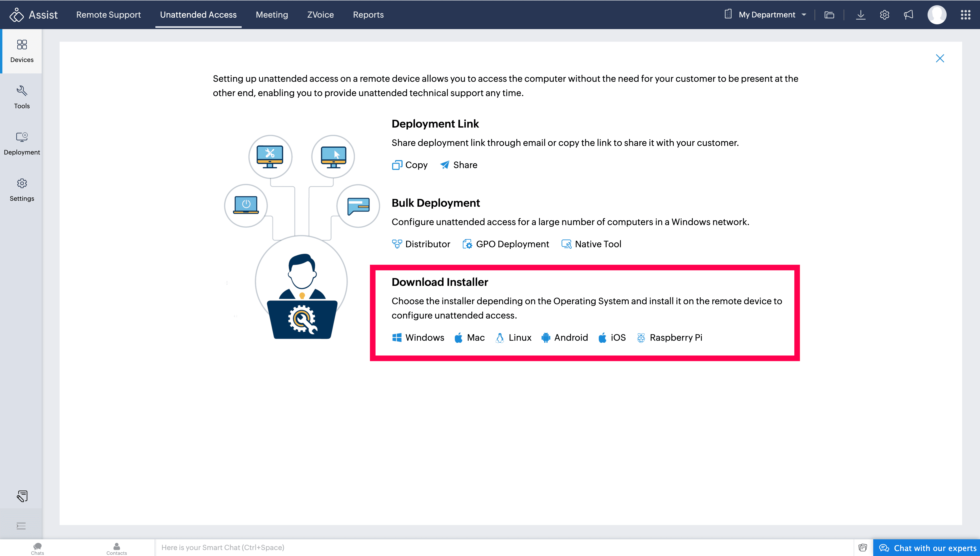Click the notes icon at sidebar bottom
Screen dimensions: 980x556
pos(22,496)
